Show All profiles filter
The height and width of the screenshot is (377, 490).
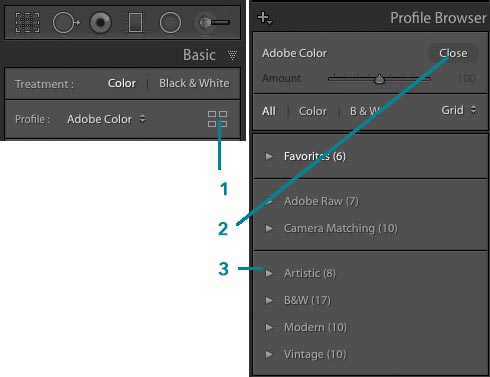269,111
